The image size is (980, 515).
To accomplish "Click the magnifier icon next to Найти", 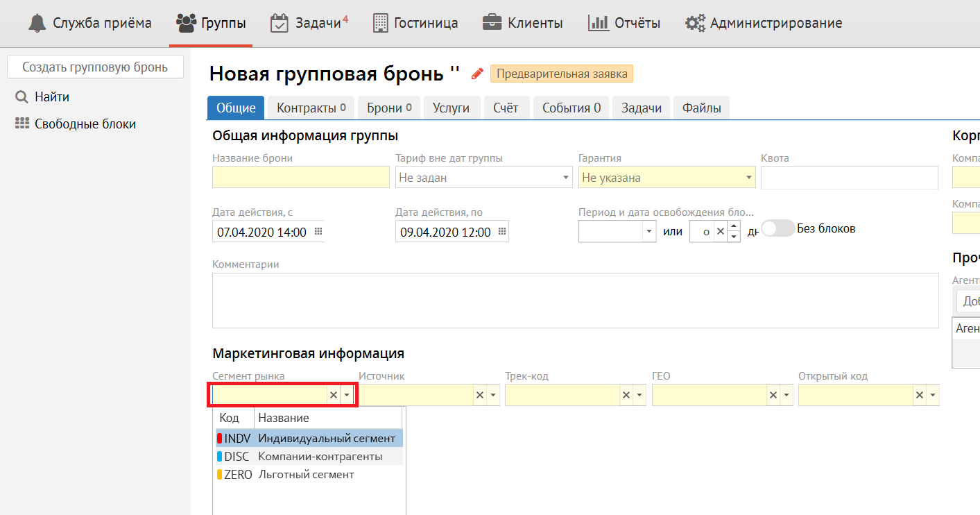I will (22, 97).
